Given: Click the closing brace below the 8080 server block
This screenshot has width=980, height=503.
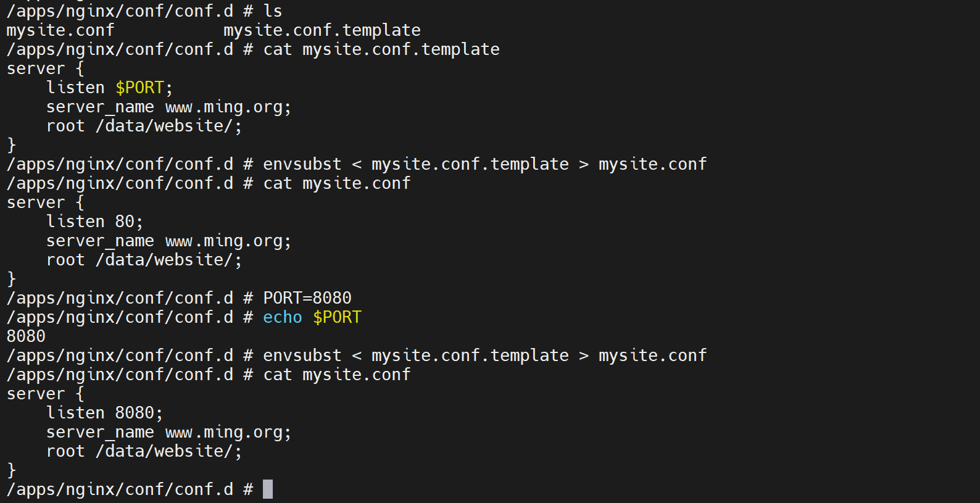Looking at the screenshot, I should 11,470.
